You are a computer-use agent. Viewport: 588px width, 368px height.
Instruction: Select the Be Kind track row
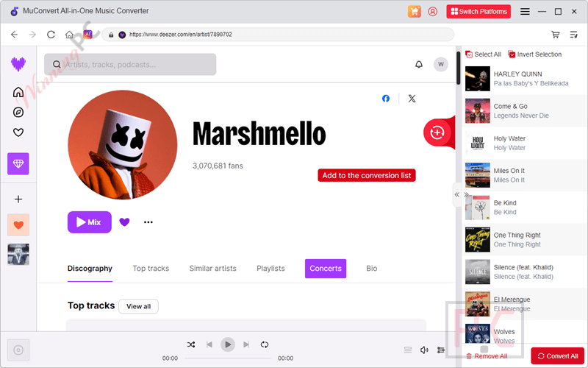coord(523,208)
